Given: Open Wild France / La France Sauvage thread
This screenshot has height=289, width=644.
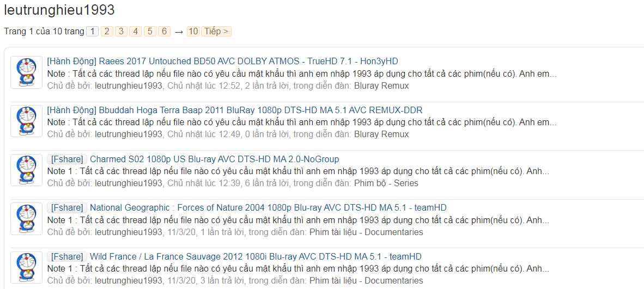Looking at the screenshot, I should [x=256, y=256].
